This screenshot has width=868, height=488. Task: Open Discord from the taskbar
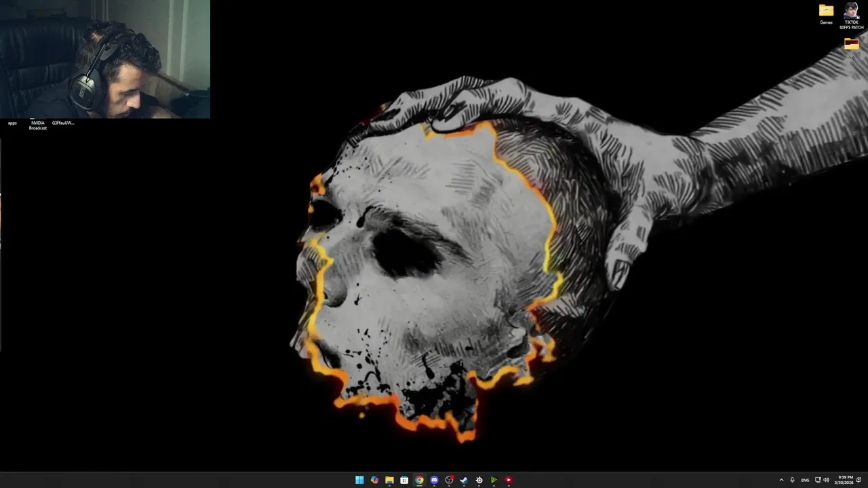coord(434,480)
